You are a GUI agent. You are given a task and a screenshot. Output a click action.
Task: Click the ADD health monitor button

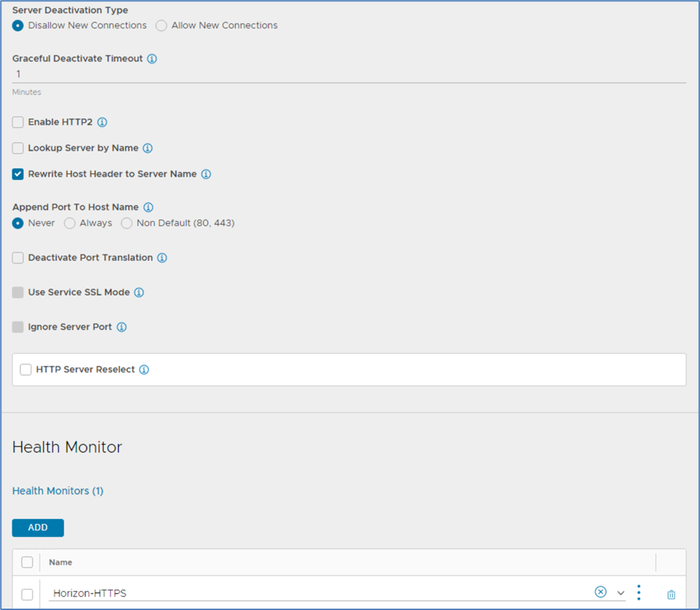(x=38, y=528)
